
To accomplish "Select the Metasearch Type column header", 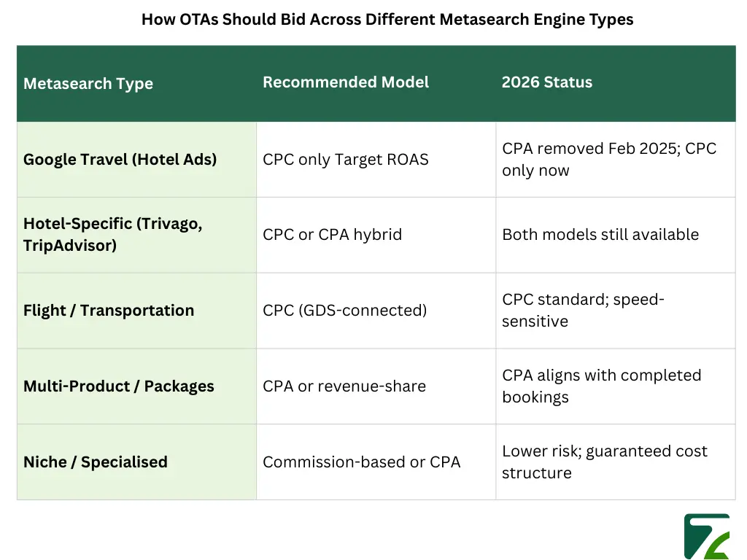I will tap(88, 84).
